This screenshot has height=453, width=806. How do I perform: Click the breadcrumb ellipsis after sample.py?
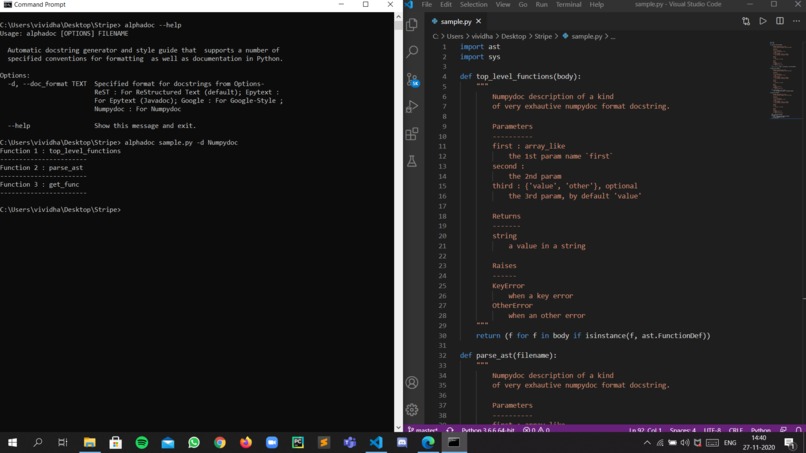pos(613,37)
